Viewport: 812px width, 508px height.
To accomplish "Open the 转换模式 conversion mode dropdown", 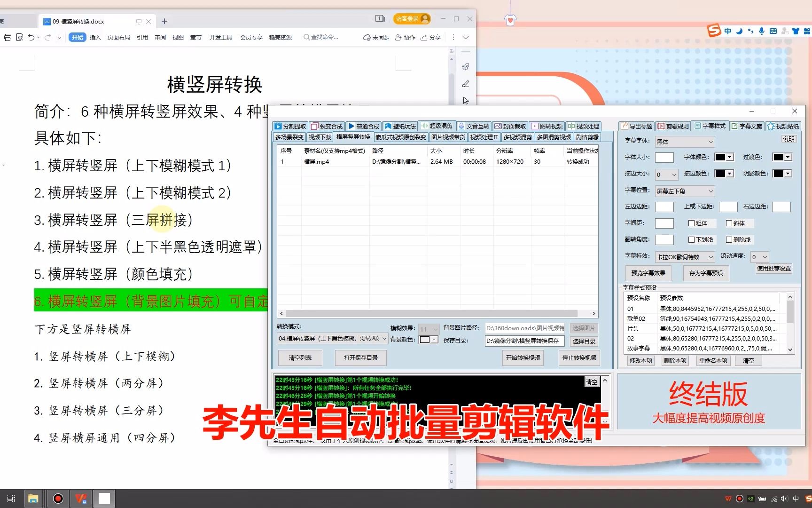I will click(x=332, y=339).
